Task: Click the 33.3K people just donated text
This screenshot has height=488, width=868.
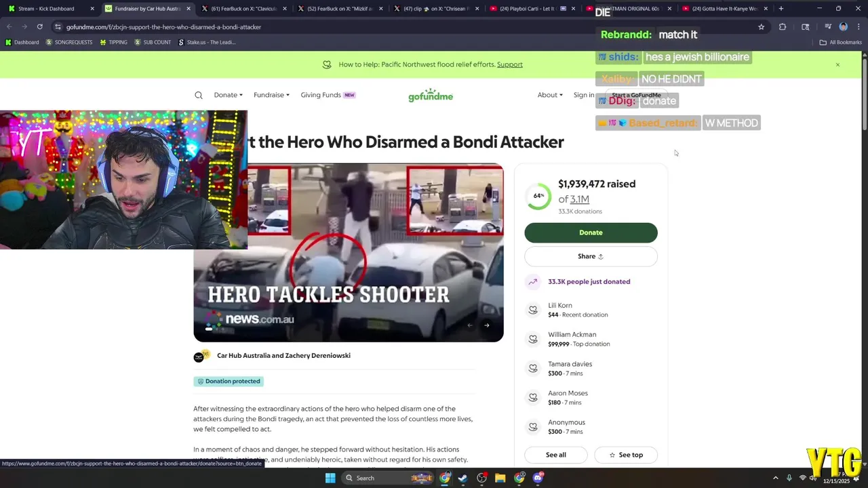Action: click(x=589, y=281)
